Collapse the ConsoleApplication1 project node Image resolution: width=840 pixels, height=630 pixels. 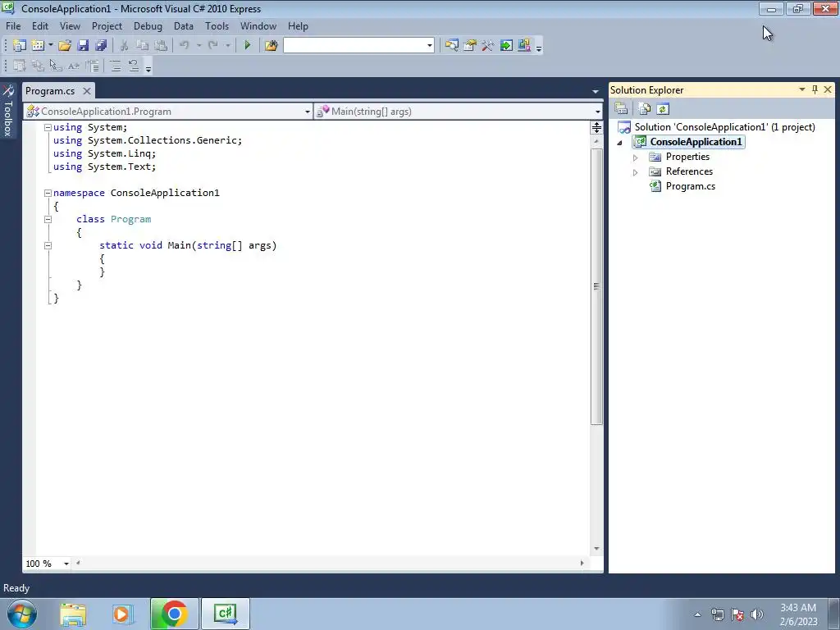620,143
